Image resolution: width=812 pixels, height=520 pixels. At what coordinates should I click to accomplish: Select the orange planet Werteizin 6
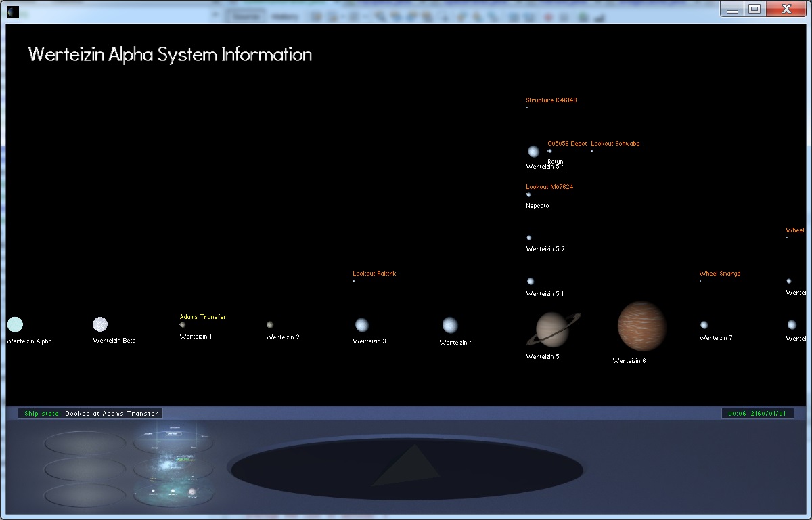click(641, 326)
